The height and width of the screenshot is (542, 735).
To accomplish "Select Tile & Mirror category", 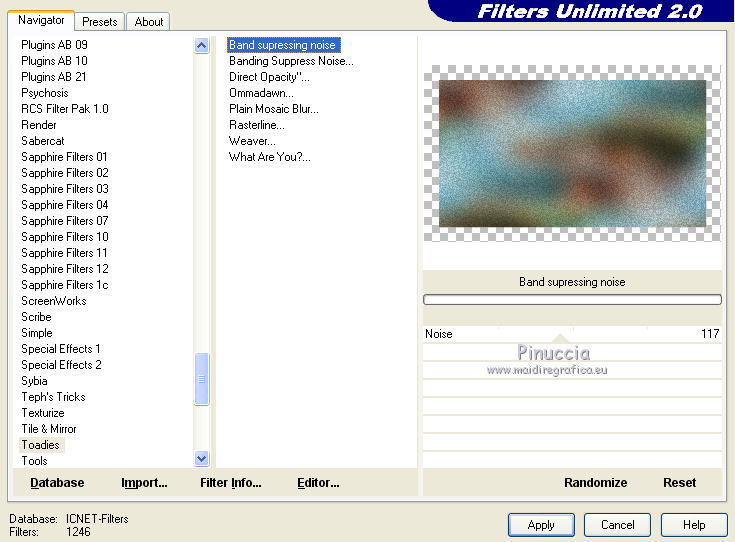I will [x=49, y=429].
